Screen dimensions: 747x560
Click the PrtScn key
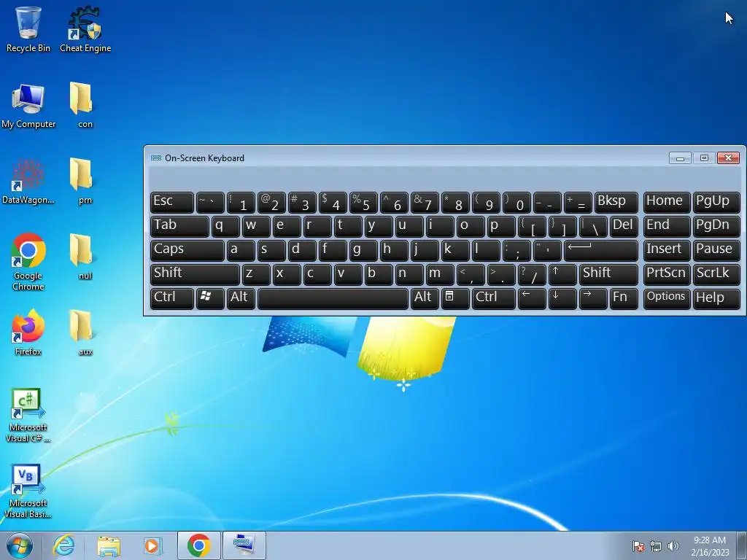[x=667, y=274]
